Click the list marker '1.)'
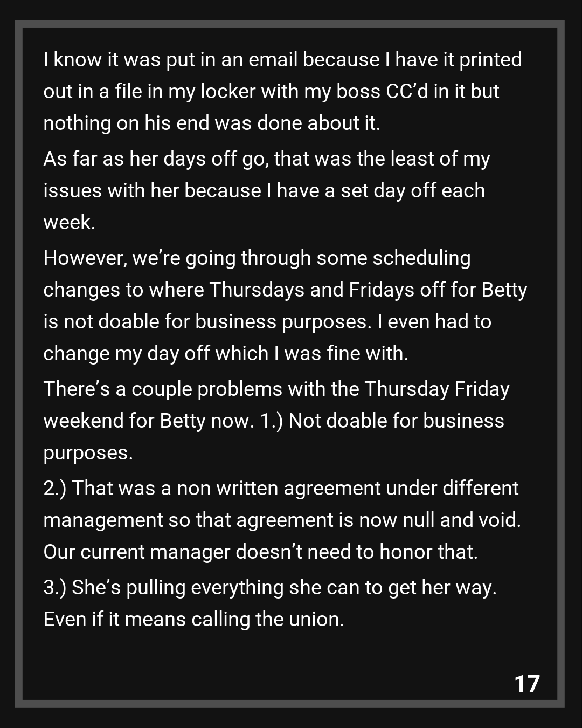Image resolution: width=582 pixels, height=728 pixels. click(271, 421)
